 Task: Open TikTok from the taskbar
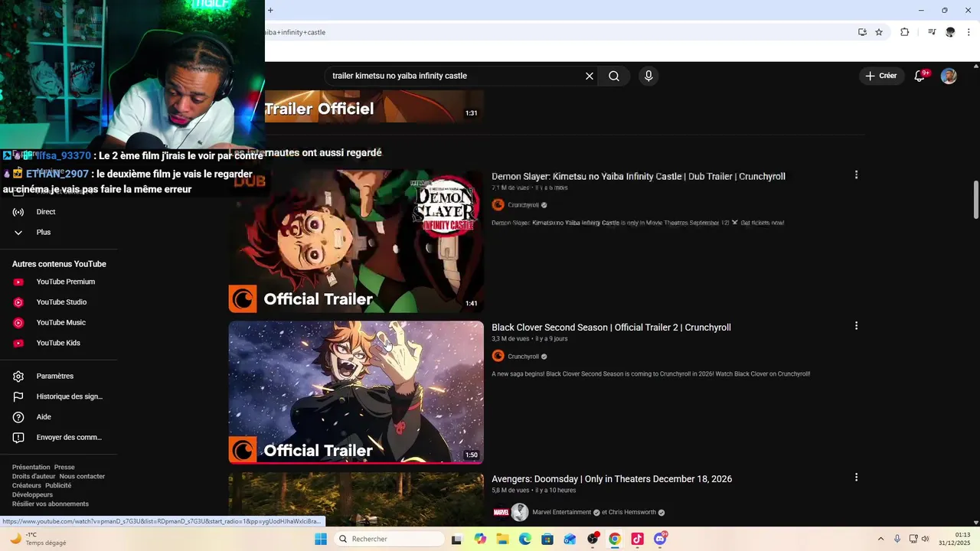pyautogui.click(x=637, y=539)
